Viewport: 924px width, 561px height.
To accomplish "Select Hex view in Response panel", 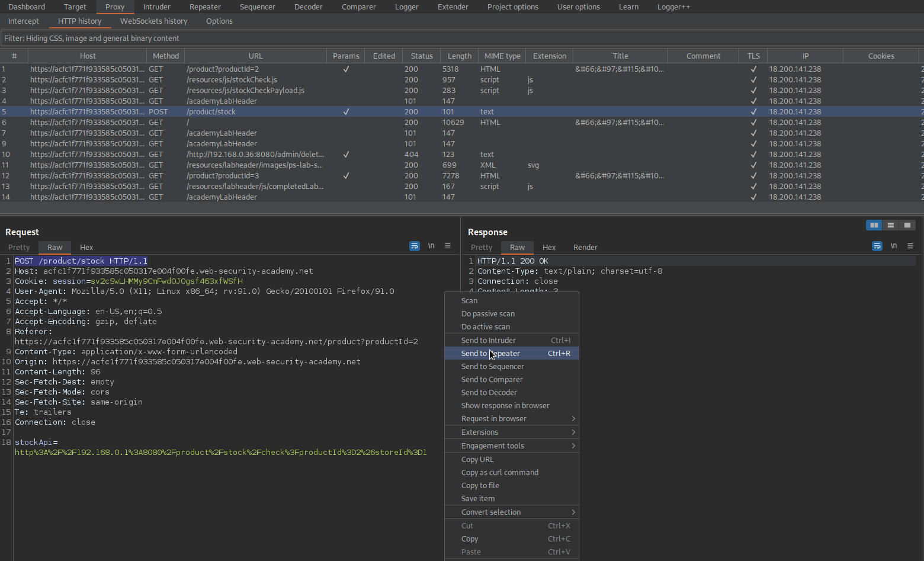I will pyautogui.click(x=549, y=248).
